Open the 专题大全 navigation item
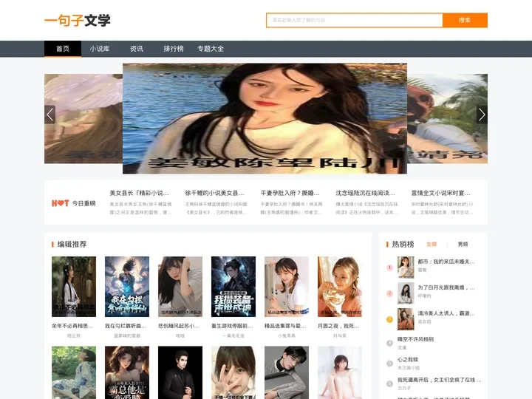This screenshot has width=532, height=399. tap(211, 49)
